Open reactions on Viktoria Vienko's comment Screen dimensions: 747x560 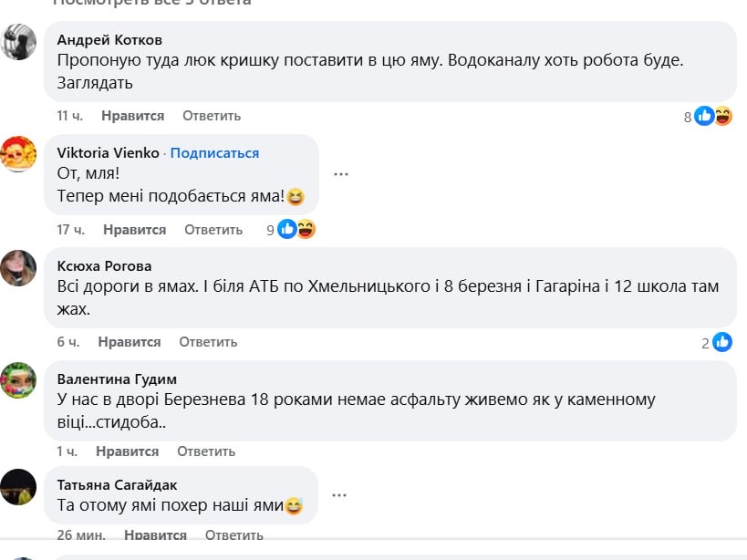click(x=296, y=230)
